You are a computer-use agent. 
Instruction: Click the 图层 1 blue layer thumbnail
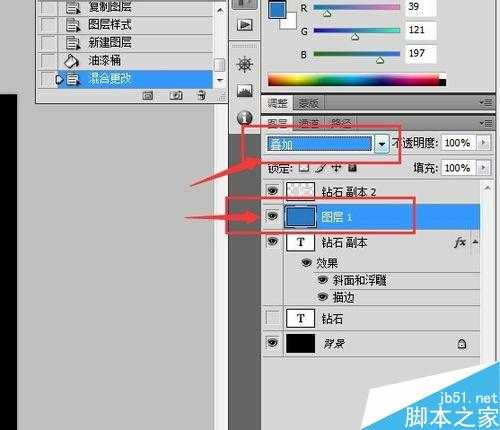tap(300, 216)
